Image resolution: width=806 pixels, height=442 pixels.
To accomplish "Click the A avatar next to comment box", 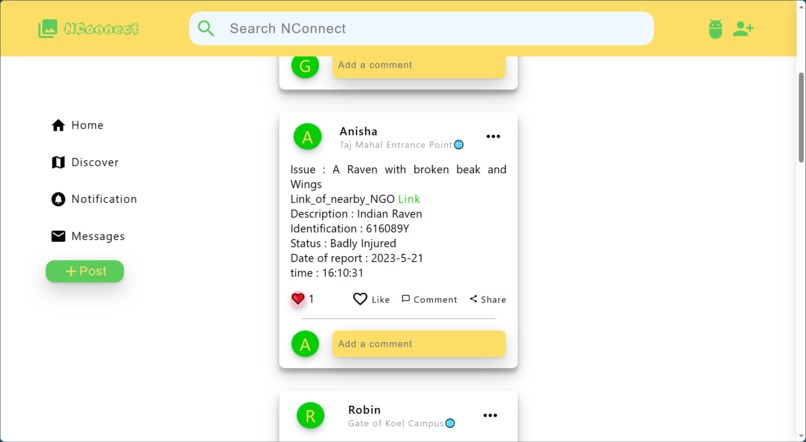I will [x=305, y=344].
